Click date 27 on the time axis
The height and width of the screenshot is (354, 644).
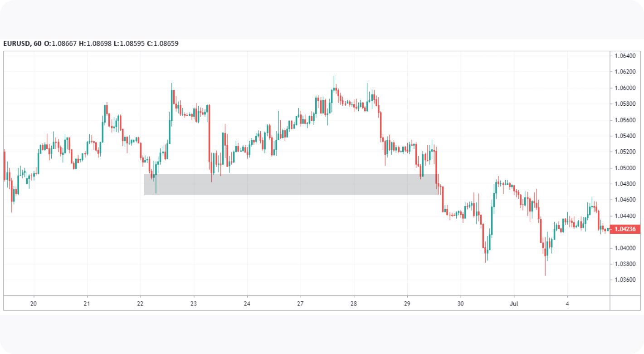(300, 303)
